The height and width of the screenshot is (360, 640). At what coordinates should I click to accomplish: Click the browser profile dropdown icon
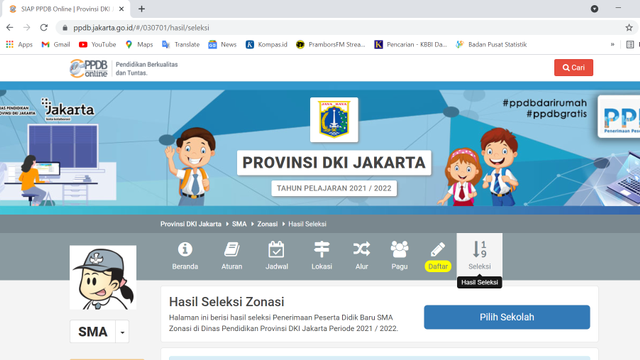coord(594,9)
